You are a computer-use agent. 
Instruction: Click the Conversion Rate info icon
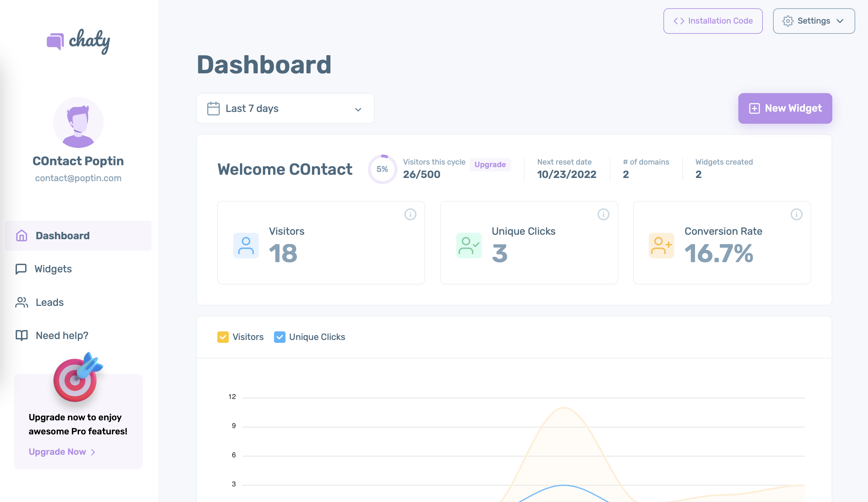tap(796, 214)
